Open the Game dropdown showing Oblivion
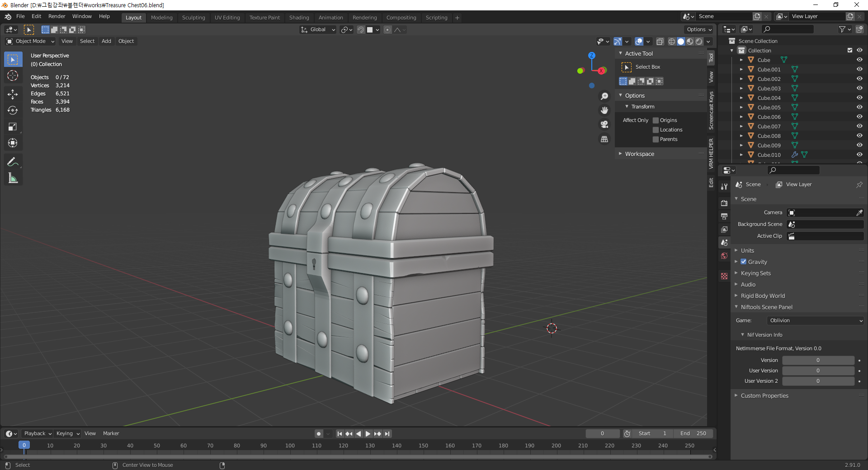Screen dimensions: 868x470 (x=815, y=320)
